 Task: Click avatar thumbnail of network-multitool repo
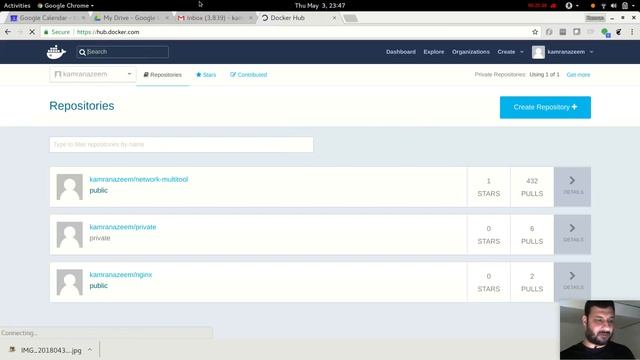[x=69, y=187]
